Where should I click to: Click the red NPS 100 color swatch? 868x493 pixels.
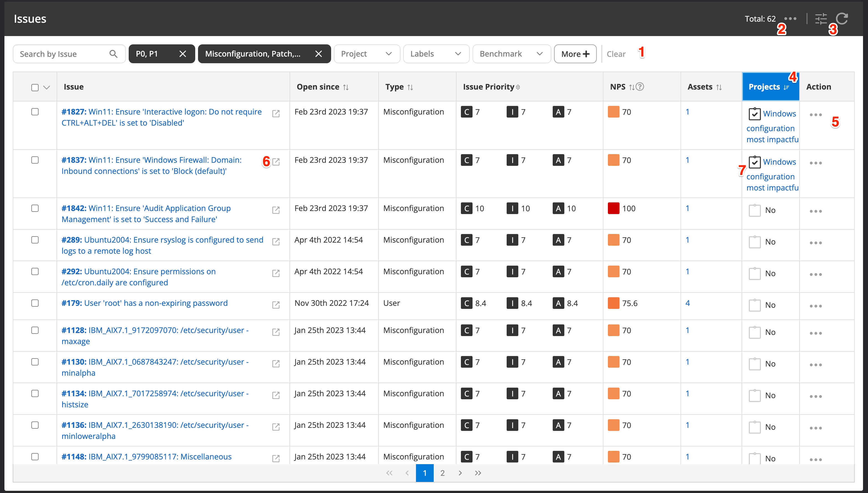(613, 208)
